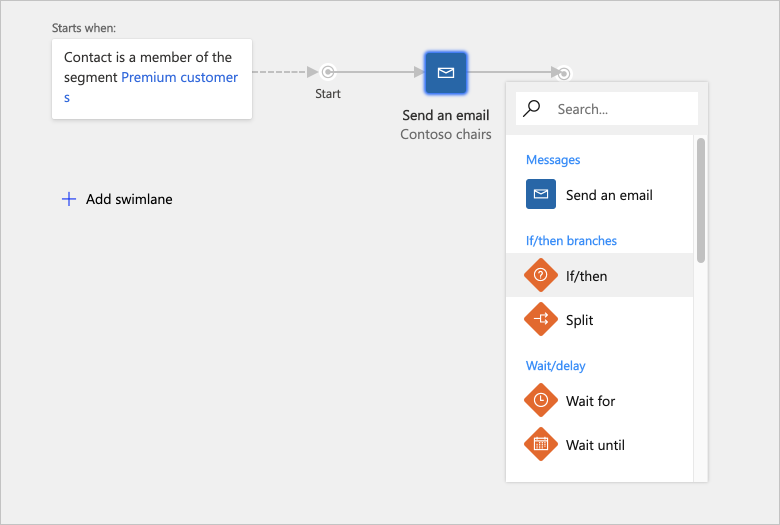Screen dimensions: 780x525
Task: Click the blue envelope icon in Messages
Action: (x=541, y=194)
